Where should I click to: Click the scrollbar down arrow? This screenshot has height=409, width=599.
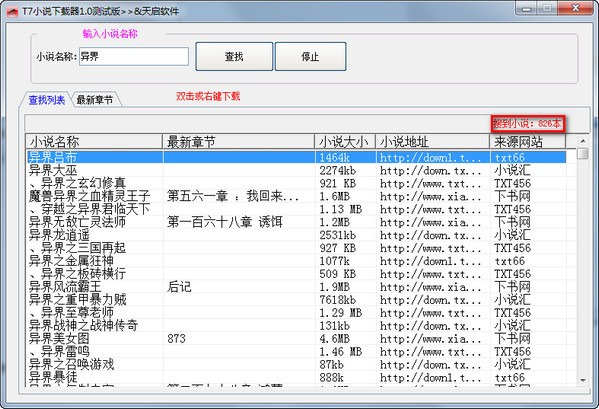pyautogui.click(x=583, y=380)
